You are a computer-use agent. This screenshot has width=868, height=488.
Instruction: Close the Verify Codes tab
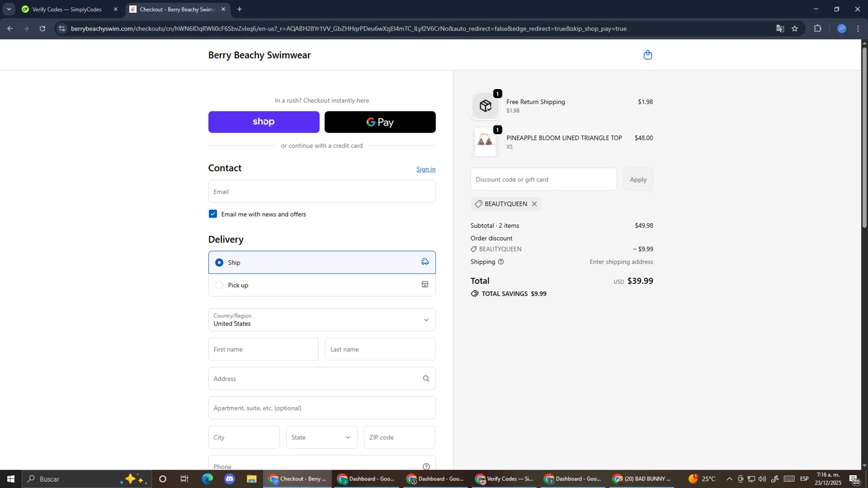[115, 9]
